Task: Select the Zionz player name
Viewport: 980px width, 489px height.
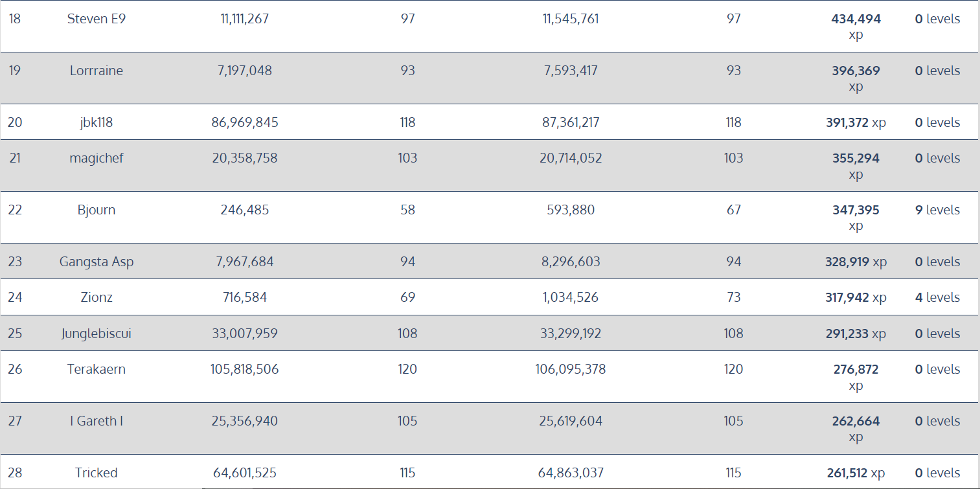Action: [x=97, y=297]
